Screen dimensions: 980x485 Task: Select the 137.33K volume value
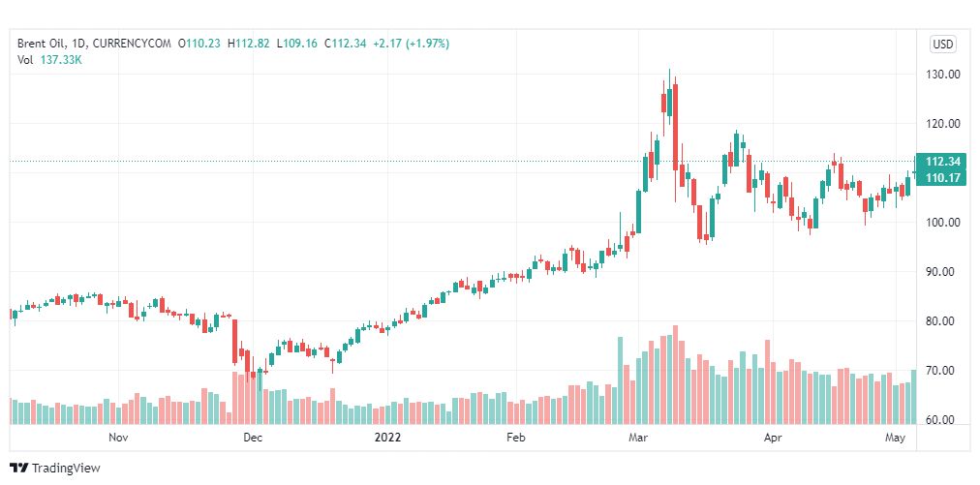62,61
